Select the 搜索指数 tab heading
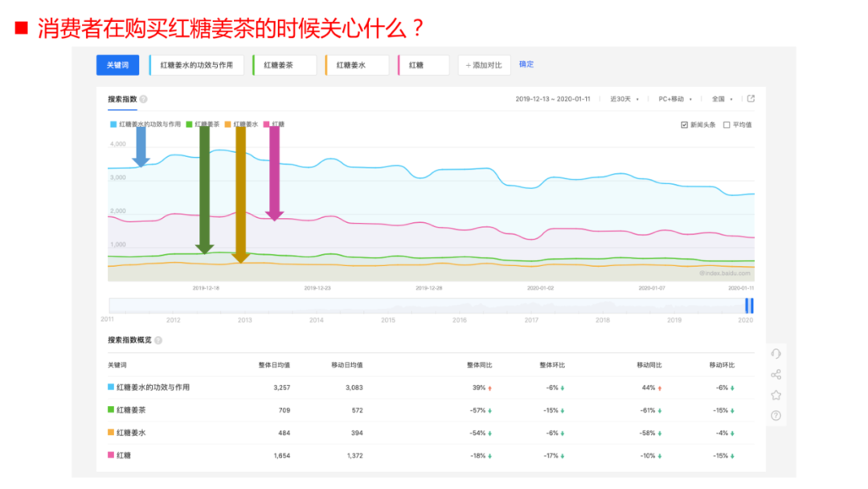 122,100
